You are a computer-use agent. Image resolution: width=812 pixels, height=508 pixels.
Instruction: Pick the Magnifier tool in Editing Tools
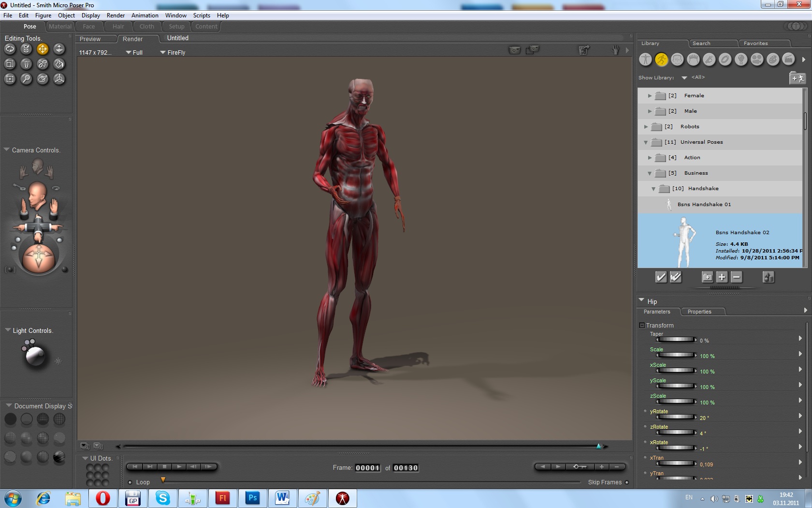click(26, 79)
